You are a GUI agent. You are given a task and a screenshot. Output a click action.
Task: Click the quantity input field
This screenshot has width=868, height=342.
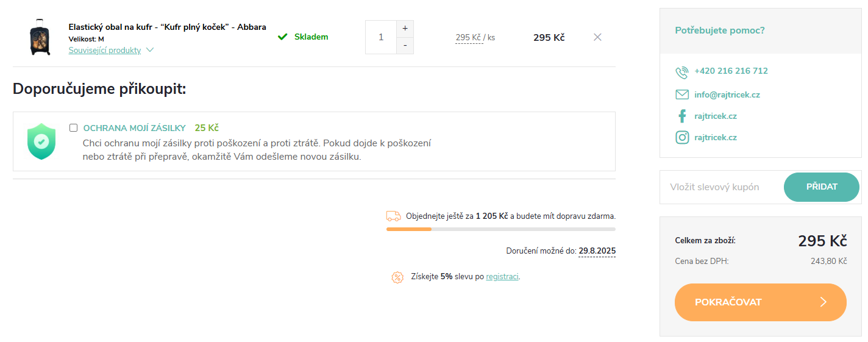(x=381, y=37)
